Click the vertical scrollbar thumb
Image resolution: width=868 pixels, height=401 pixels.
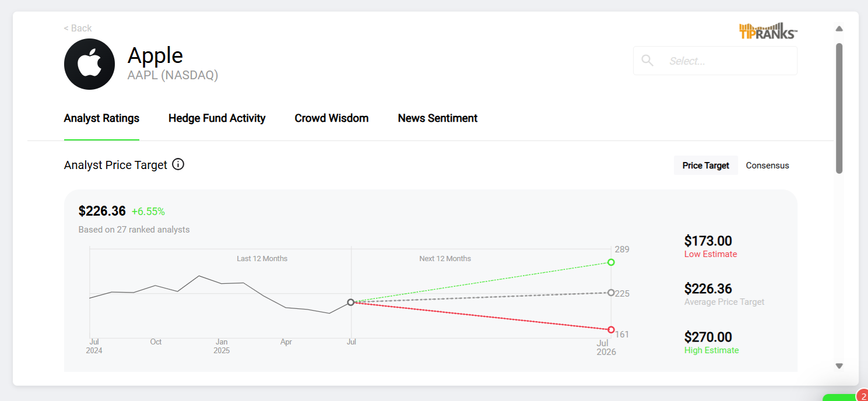tap(839, 108)
